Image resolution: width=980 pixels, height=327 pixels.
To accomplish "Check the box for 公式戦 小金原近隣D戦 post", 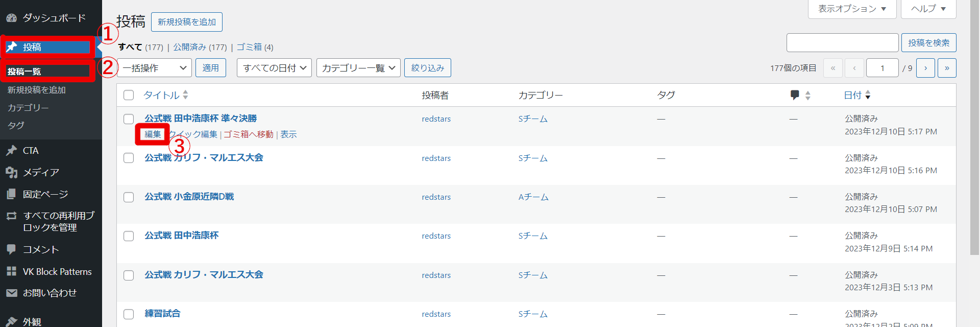I will tap(129, 197).
